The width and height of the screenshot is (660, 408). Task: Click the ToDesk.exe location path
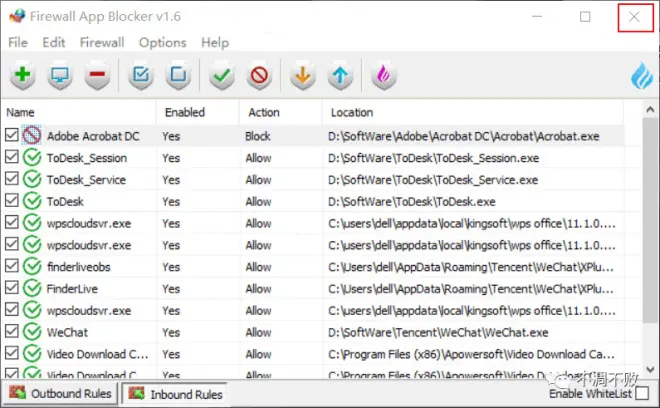(412, 202)
